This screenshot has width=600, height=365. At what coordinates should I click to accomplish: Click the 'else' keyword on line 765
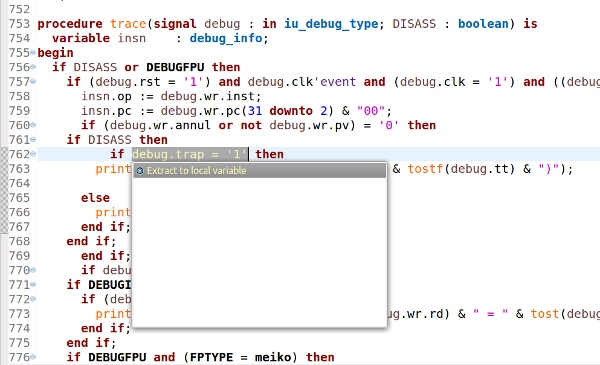95,198
